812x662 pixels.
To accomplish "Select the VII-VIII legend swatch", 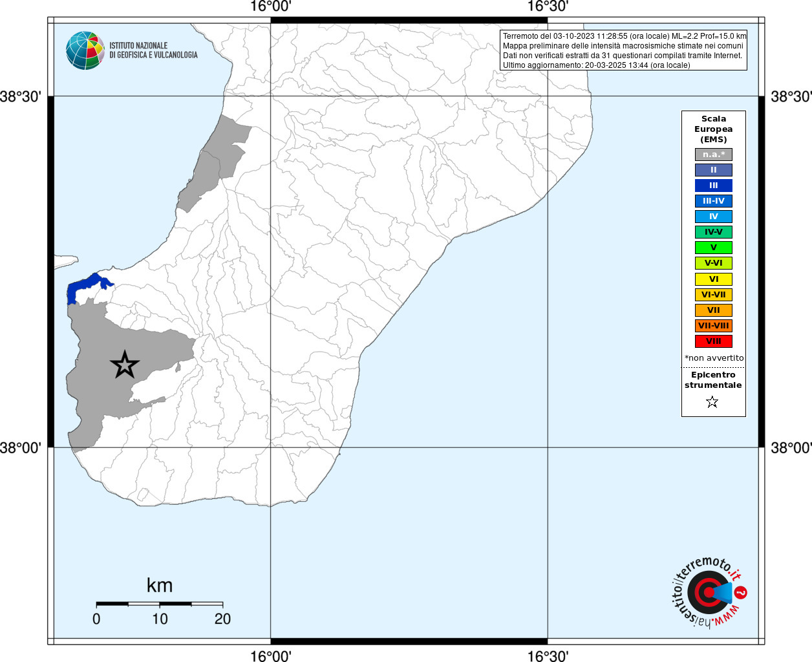I will tap(714, 326).
